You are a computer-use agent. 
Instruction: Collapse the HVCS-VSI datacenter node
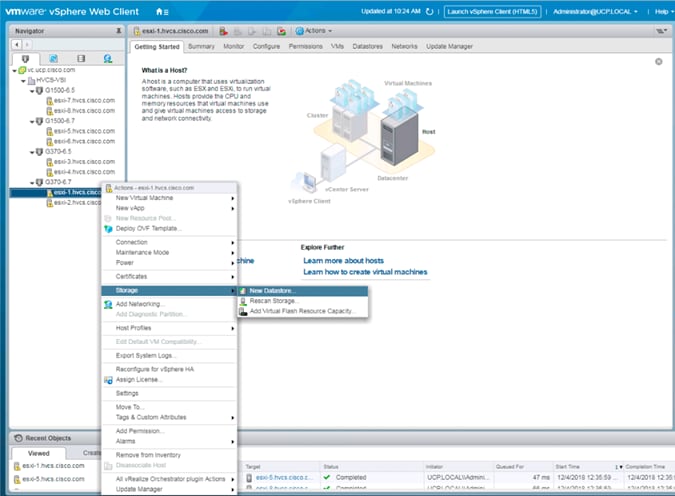(x=23, y=81)
